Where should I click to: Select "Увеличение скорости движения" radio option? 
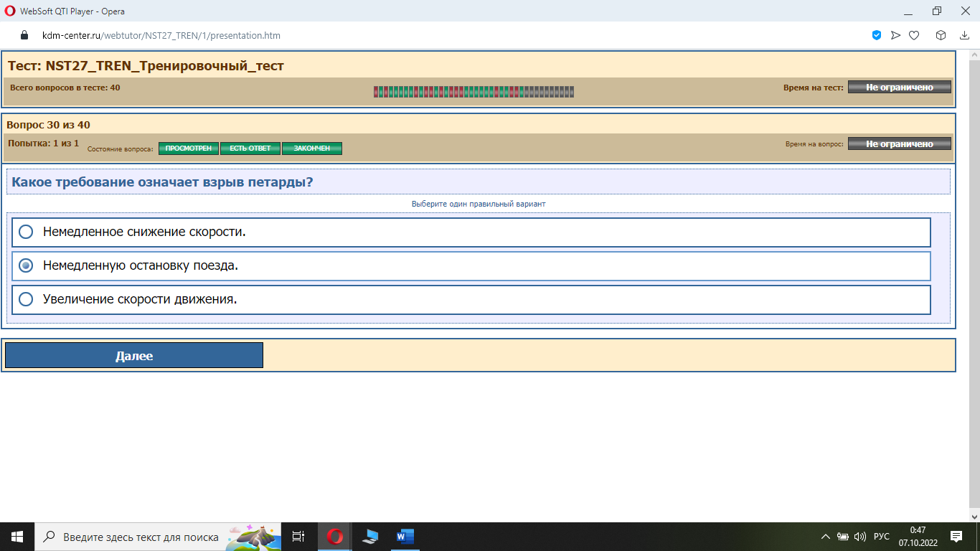click(26, 299)
